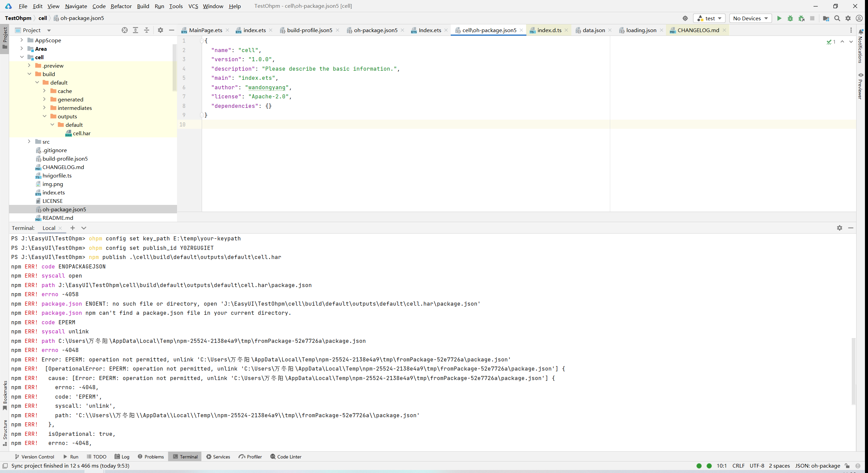The width and height of the screenshot is (868, 473).
Task: Click the target icon left of test configuration
Action: coord(685,18)
